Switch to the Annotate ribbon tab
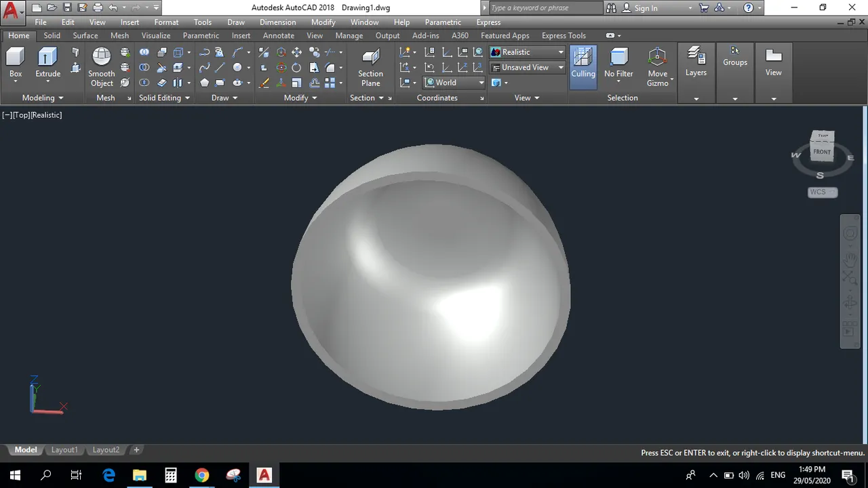Screen dimensions: 868x488 279,35
